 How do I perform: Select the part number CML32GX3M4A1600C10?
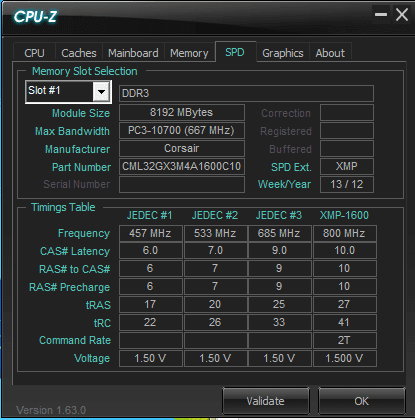pos(182,166)
